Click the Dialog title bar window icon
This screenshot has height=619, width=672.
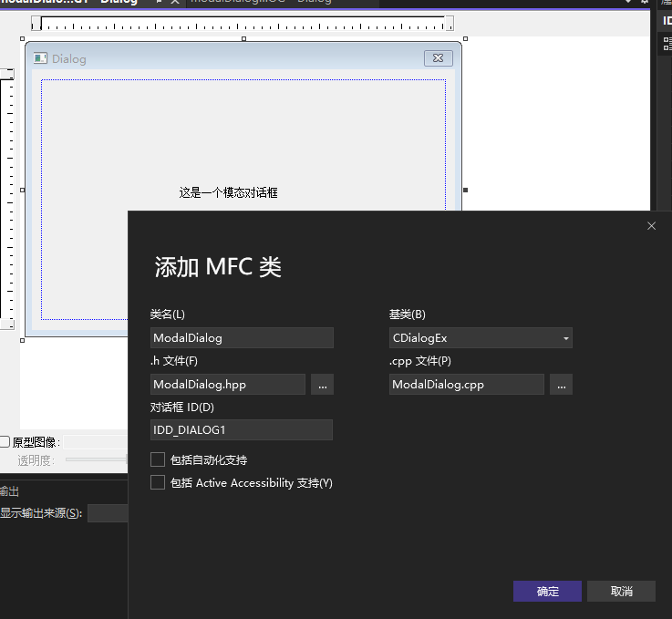tap(40, 58)
